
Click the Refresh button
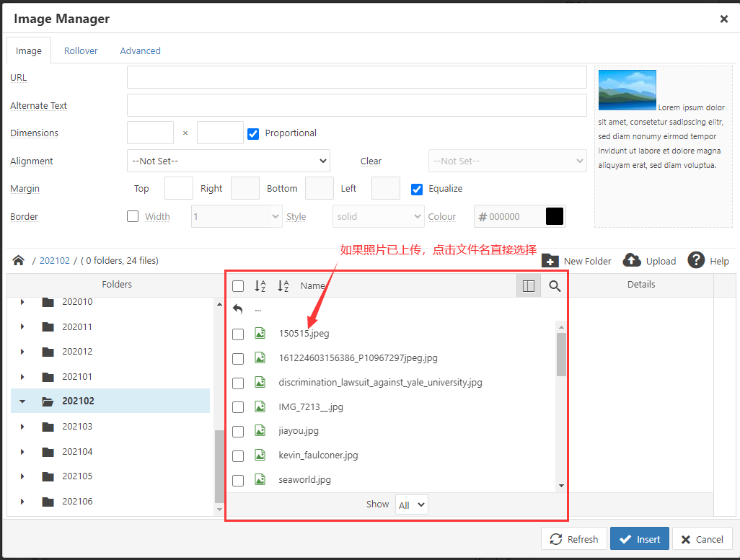coord(574,539)
